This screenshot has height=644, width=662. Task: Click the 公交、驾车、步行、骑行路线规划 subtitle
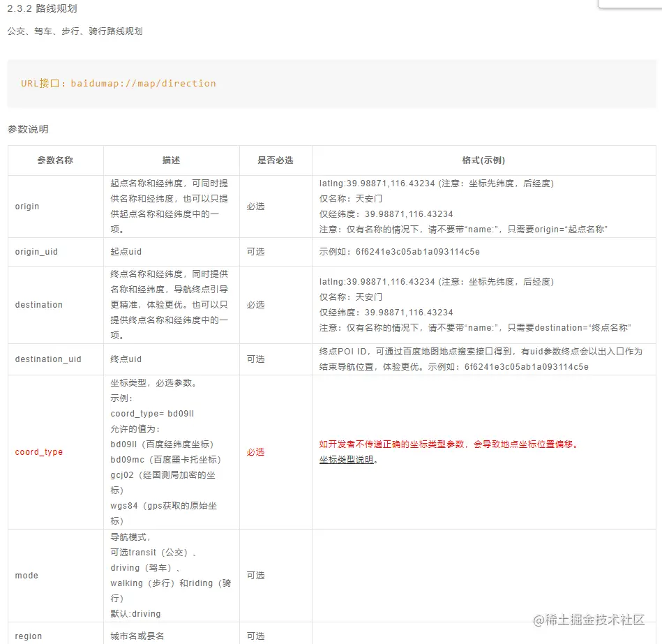(75, 31)
